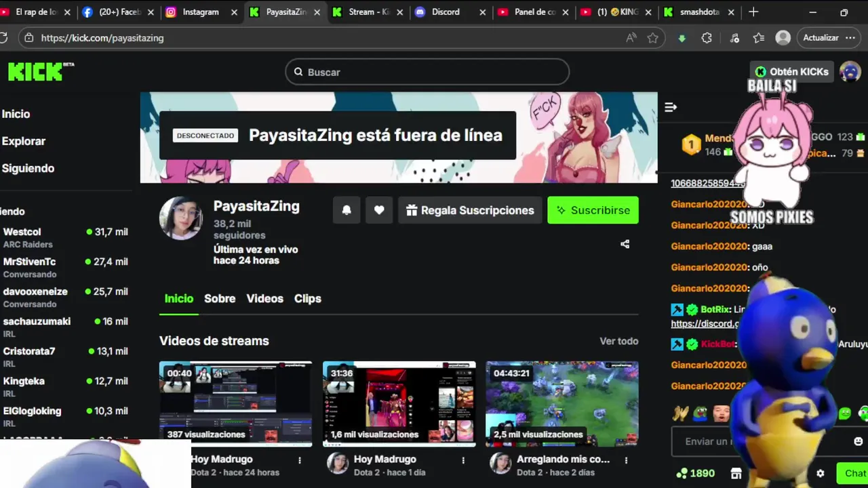Open options menu for the 1 día video
868x488 pixels.
(x=463, y=460)
